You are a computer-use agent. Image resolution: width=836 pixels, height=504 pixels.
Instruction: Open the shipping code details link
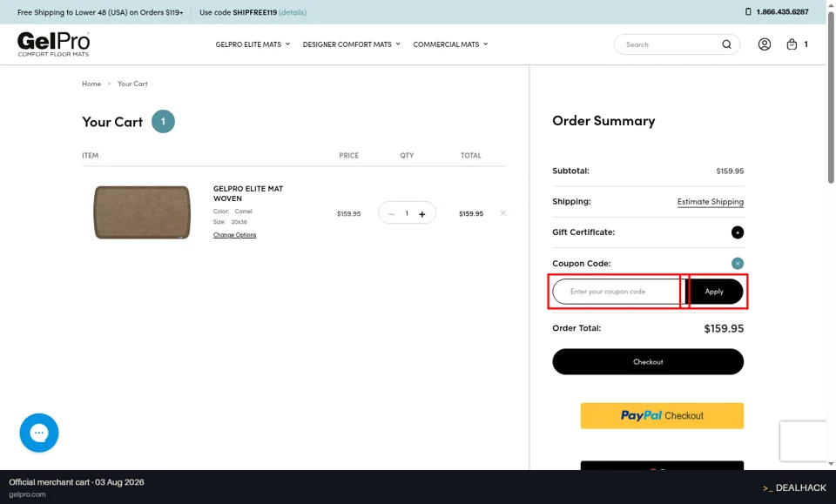click(293, 12)
